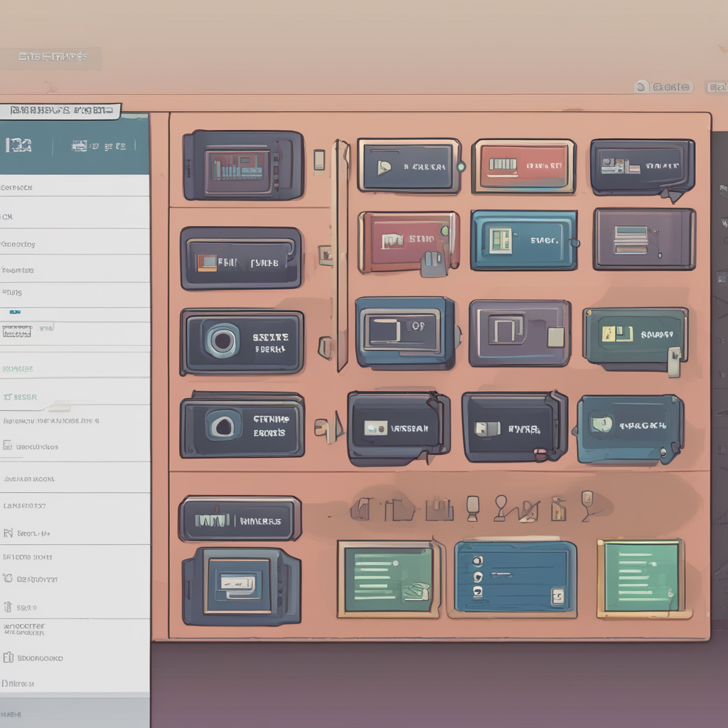The width and height of the screenshot is (728, 728).
Task: Click the bottle icon in the icon row
Action: point(558,508)
